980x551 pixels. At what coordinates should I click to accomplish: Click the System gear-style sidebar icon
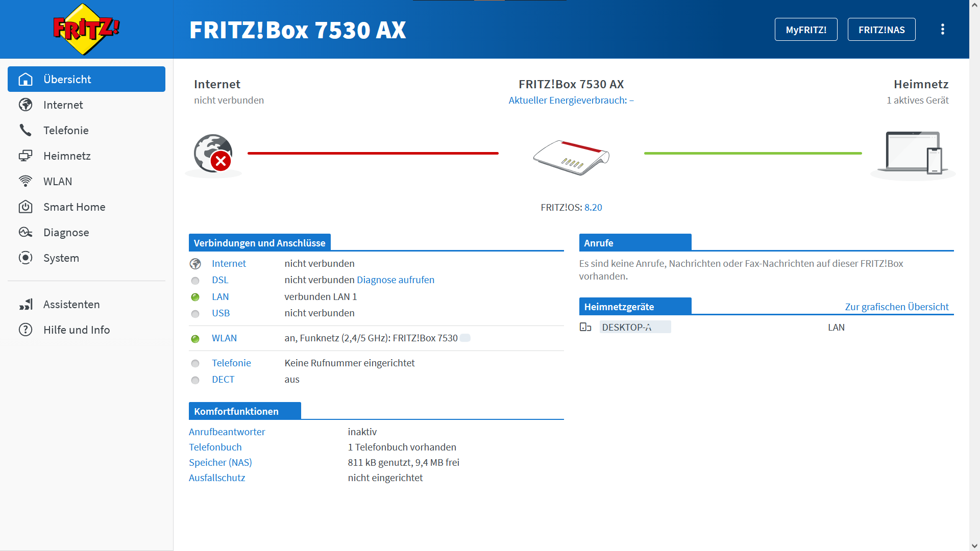26,258
